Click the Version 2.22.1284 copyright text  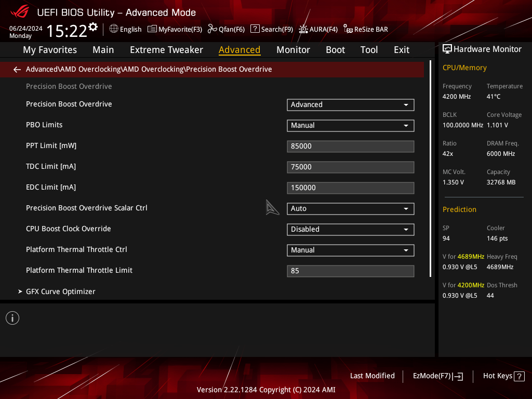266,390
